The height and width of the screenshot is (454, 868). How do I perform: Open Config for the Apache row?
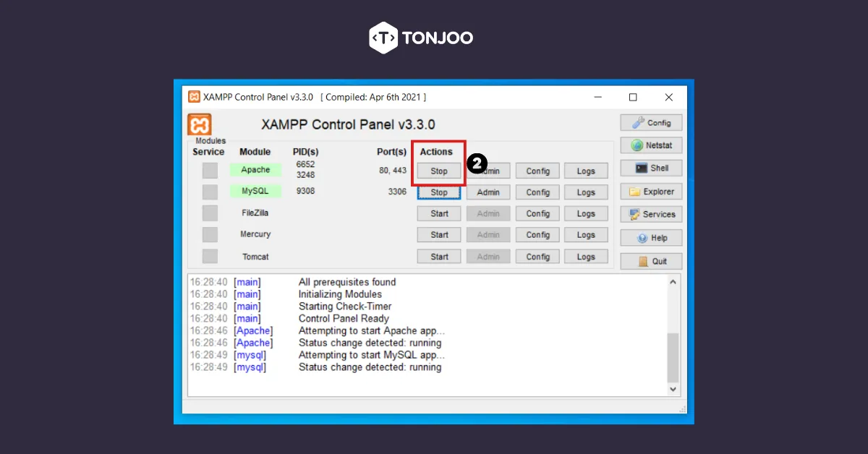(537, 171)
